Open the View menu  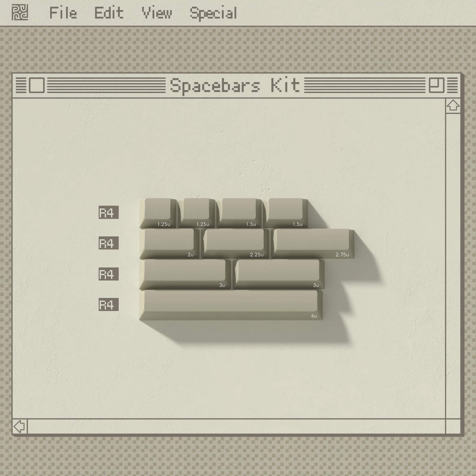click(x=157, y=13)
